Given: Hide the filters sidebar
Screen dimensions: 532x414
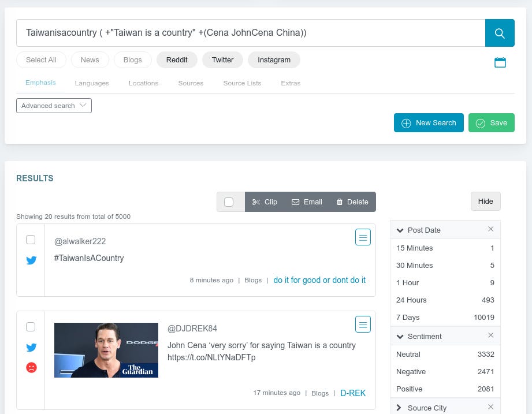Looking at the screenshot, I should pos(485,202).
